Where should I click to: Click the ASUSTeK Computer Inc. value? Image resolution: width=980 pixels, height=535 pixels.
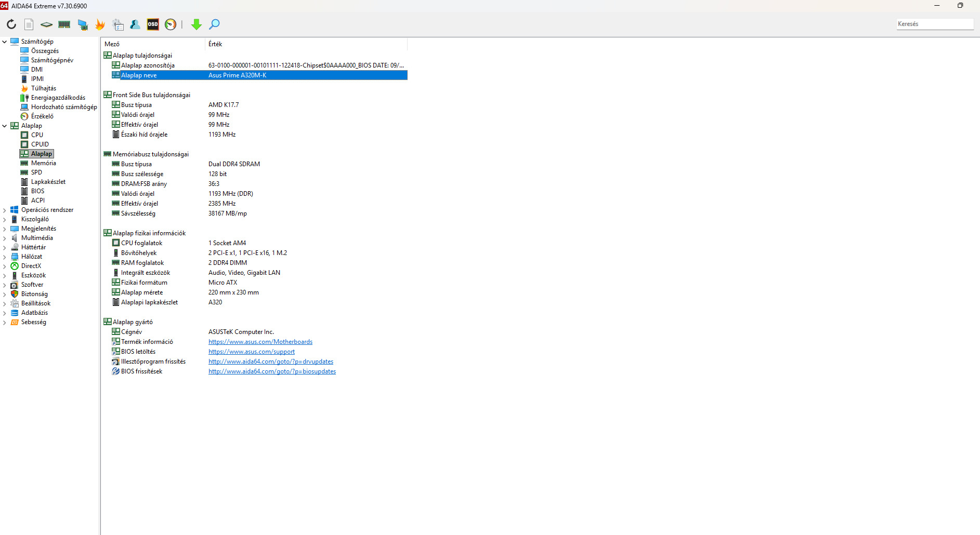(x=241, y=332)
